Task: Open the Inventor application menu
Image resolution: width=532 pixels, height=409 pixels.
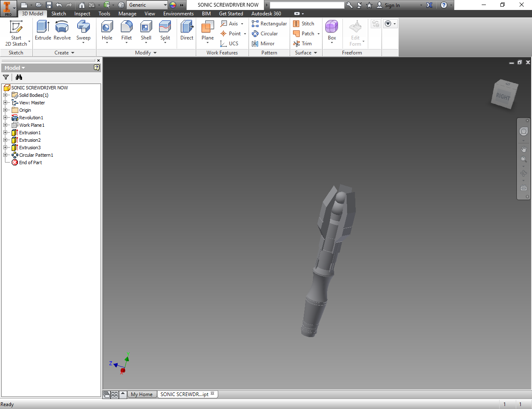Action: pyautogui.click(x=7, y=8)
